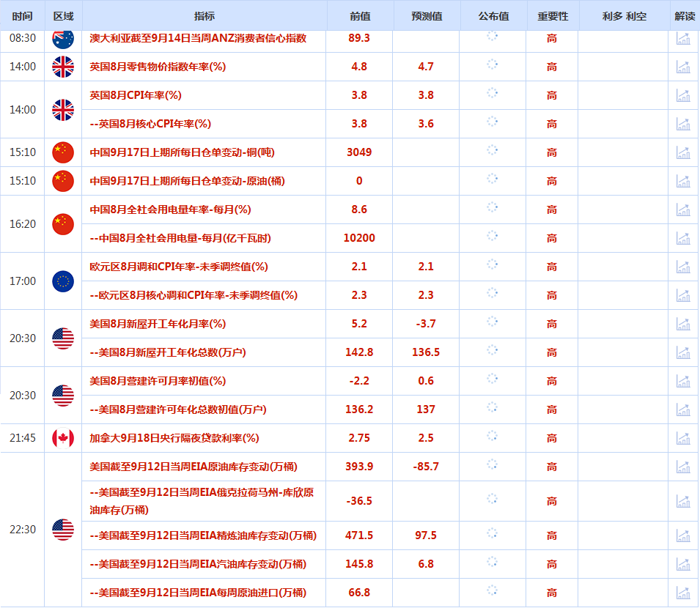Click previous value 3049 in 铜 row

click(359, 152)
